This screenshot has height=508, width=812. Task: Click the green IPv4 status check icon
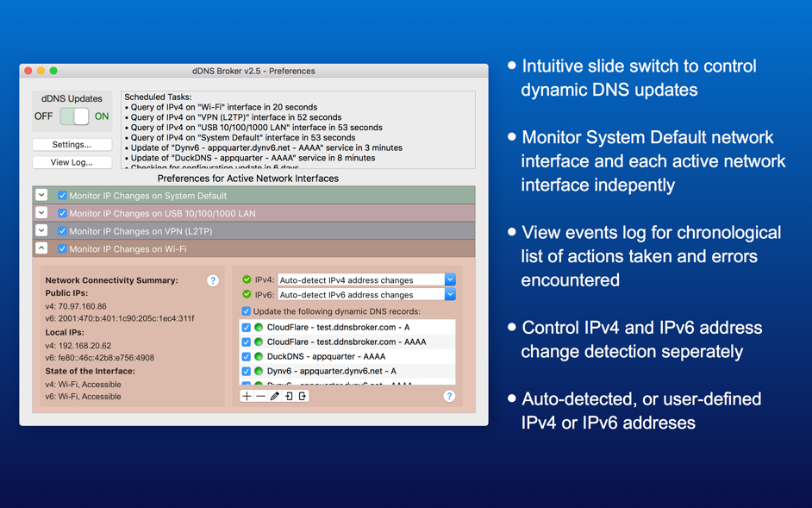coord(247,279)
